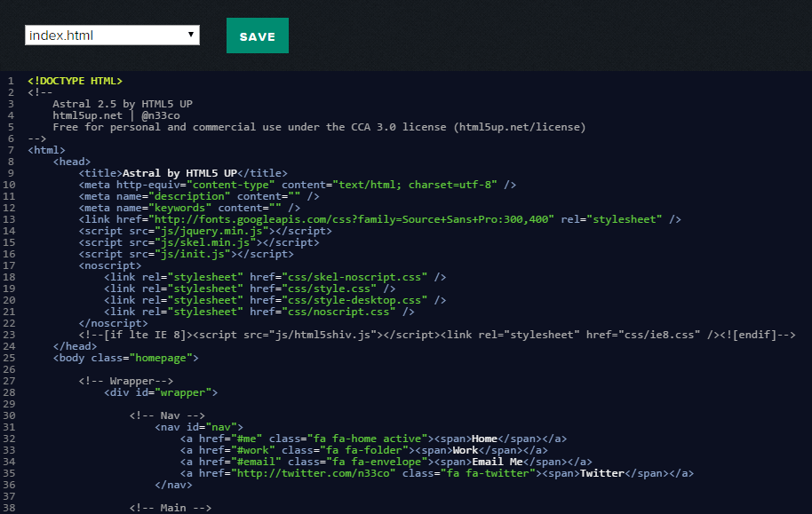Click the 'if lte IE 8' conditional comment line
This screenshot has height=514, width=812.
pyautogui.click(x=437, y=335)
